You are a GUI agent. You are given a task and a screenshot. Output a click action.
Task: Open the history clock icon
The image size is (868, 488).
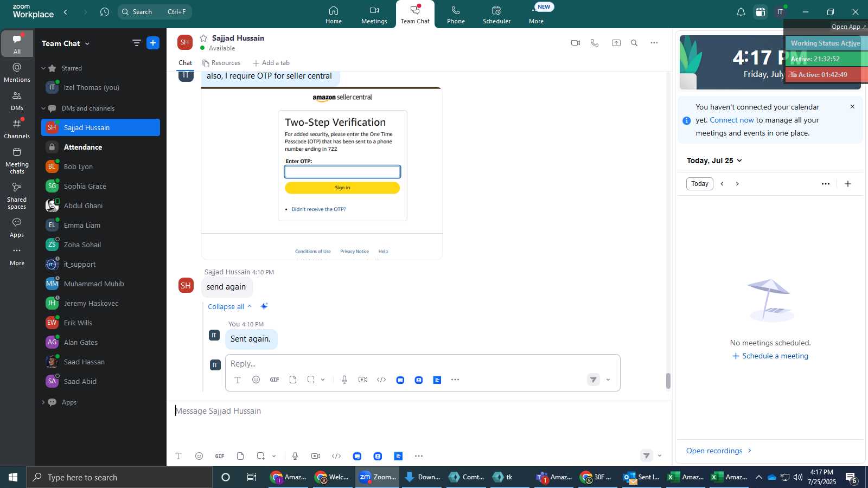105,12
